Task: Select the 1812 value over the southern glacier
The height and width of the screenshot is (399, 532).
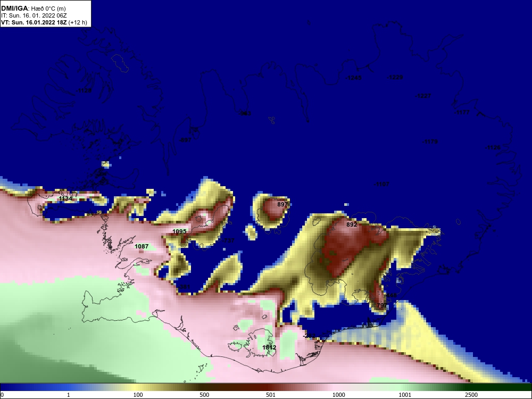Action: pos(269,347)
